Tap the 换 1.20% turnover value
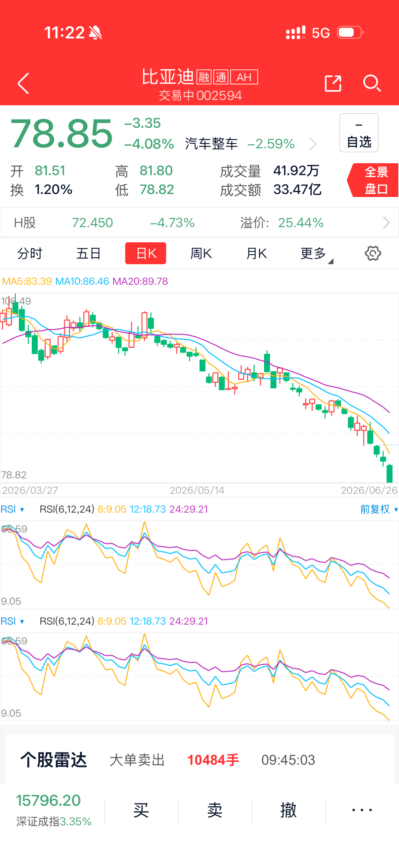399x868 pixels. click(x=54, y=190)
